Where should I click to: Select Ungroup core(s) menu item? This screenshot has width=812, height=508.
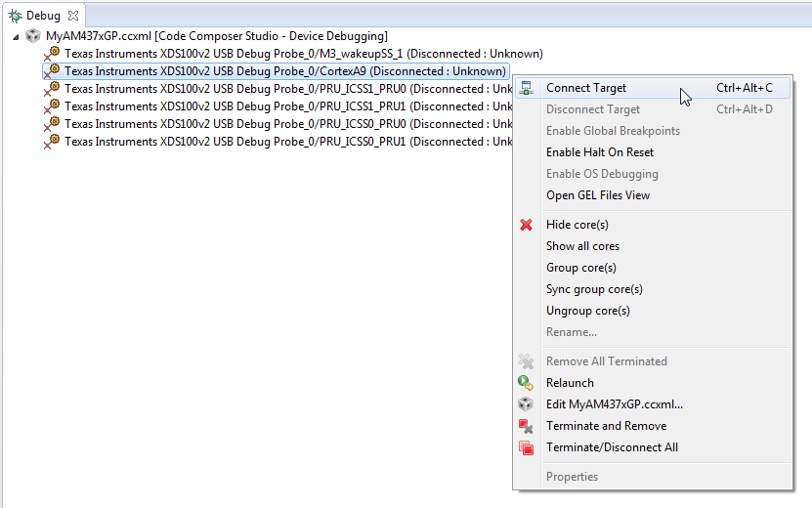pyautogui.click(x=587, y=311)
